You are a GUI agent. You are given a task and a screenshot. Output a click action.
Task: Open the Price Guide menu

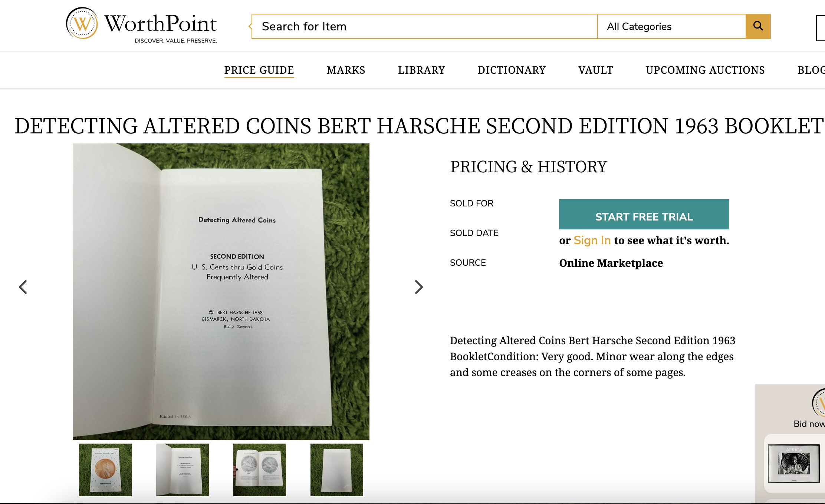coord(259,70)
